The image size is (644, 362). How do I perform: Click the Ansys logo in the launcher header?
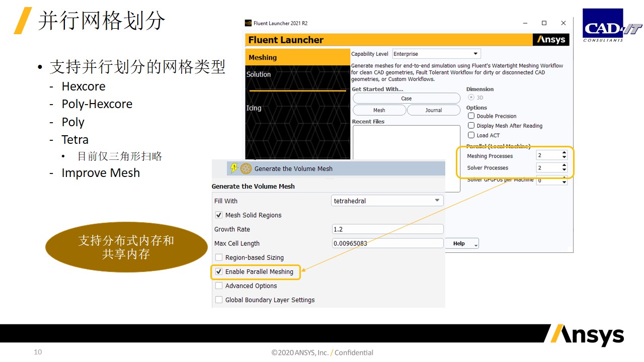(551, 40)
